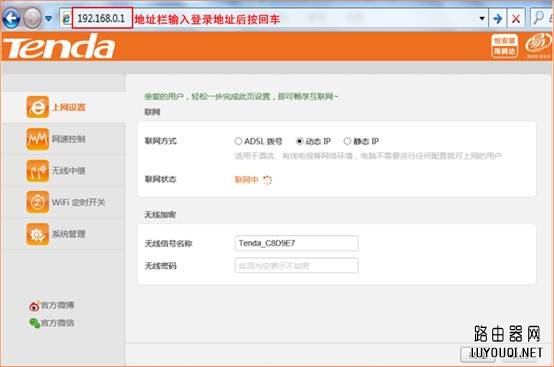Click the 网速控制 speed control icon
554x367 pixels.
point(37,139)
